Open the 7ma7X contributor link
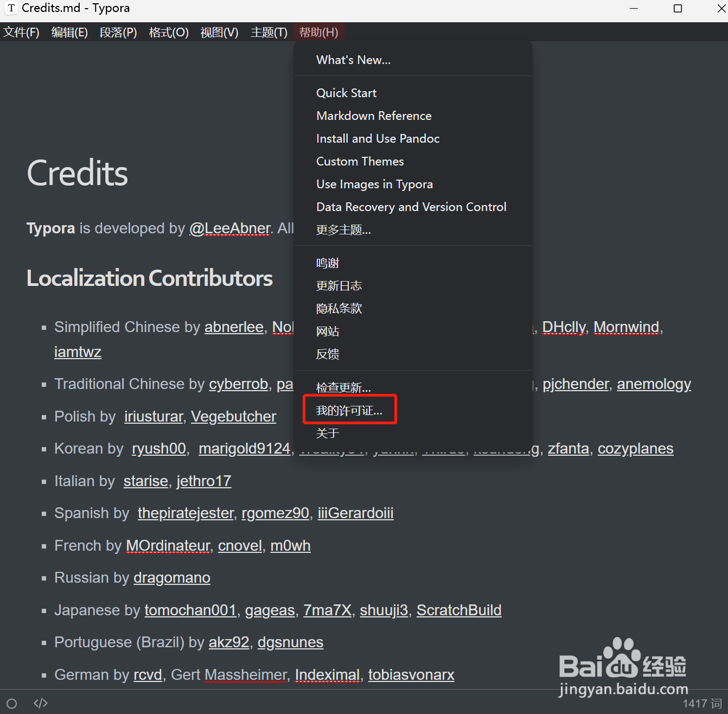The image size is (728, 714). coord(328,610)
